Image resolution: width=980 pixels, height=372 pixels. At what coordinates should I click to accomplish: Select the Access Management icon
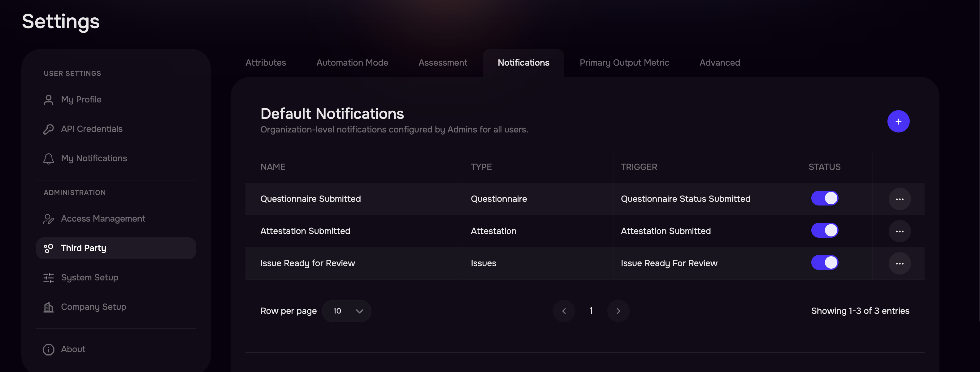48,219
